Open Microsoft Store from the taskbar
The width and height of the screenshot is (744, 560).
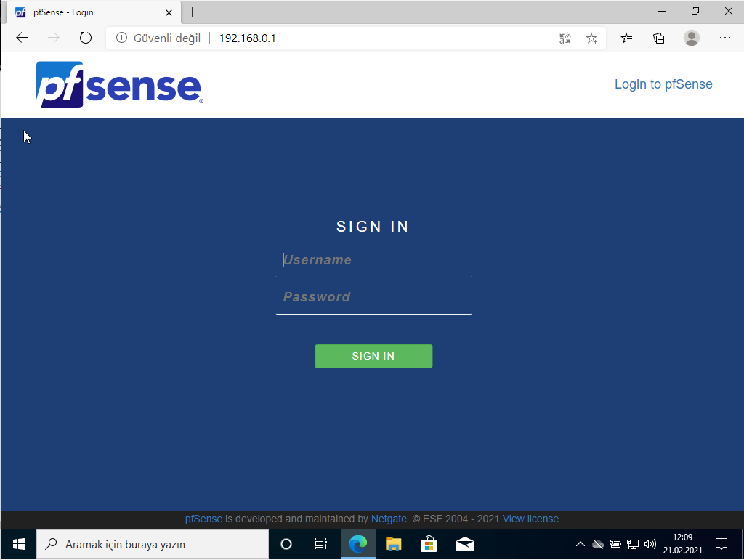(429, 544)
